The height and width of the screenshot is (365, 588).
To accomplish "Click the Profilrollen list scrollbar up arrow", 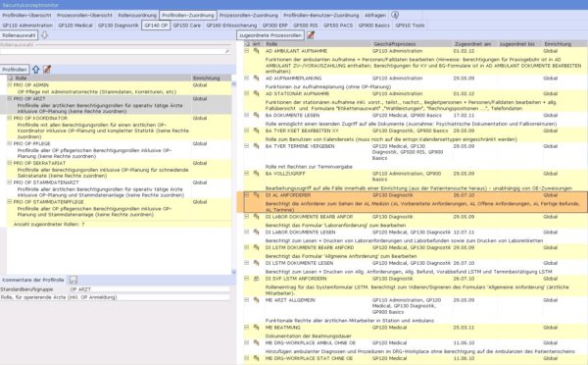I will 234,84.
